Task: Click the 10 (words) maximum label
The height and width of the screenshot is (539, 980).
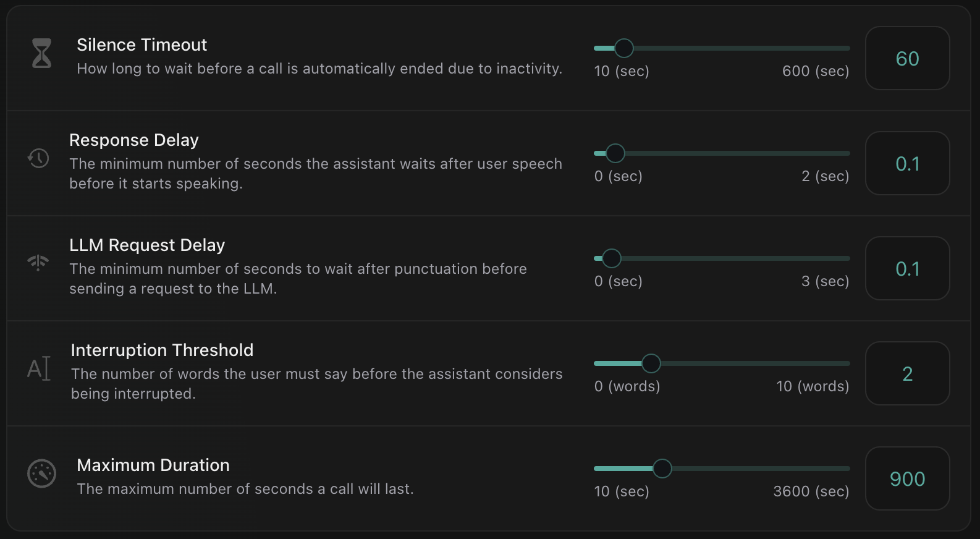Action: pyautogui.click(x=812, y=386)
